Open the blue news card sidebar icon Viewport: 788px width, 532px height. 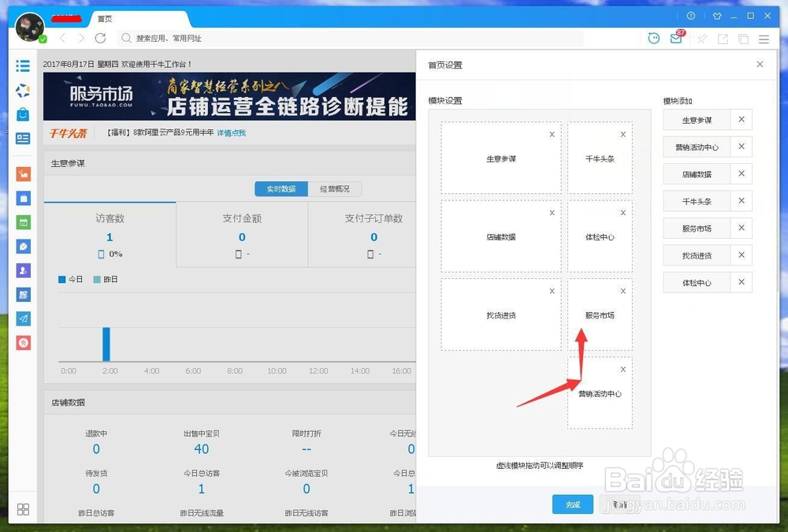click(23, 138)
